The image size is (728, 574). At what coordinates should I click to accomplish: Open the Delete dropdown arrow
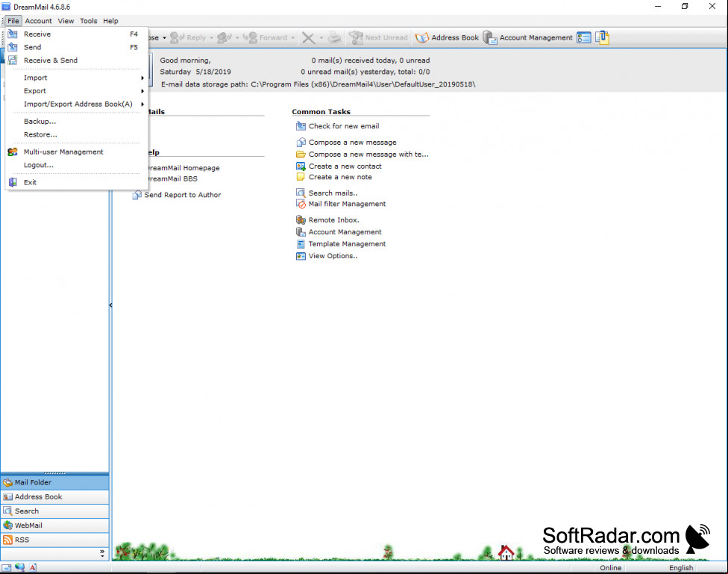tap(321, 38)
